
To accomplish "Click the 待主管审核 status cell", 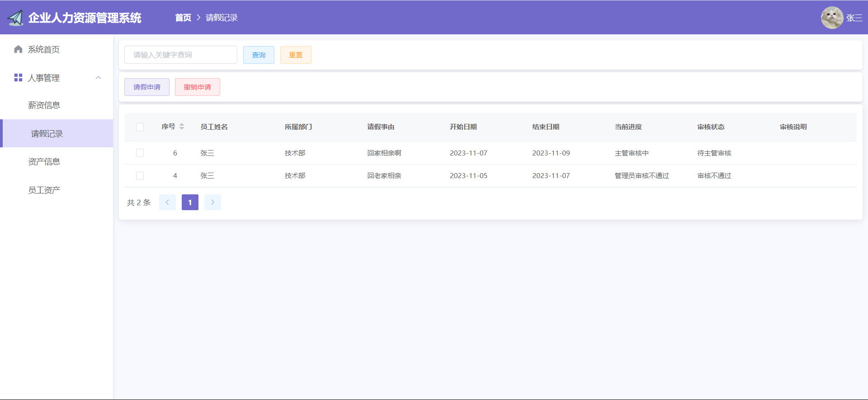I will [714, 153].
